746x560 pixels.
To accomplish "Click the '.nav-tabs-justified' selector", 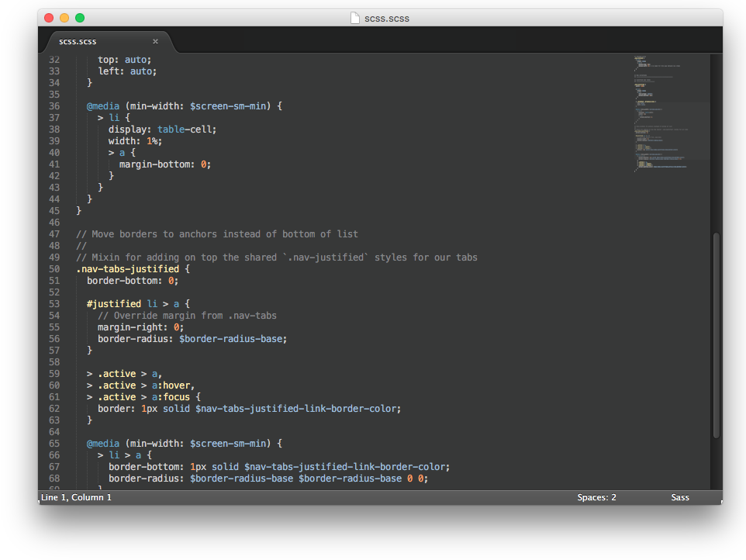I will coord(127,269).
